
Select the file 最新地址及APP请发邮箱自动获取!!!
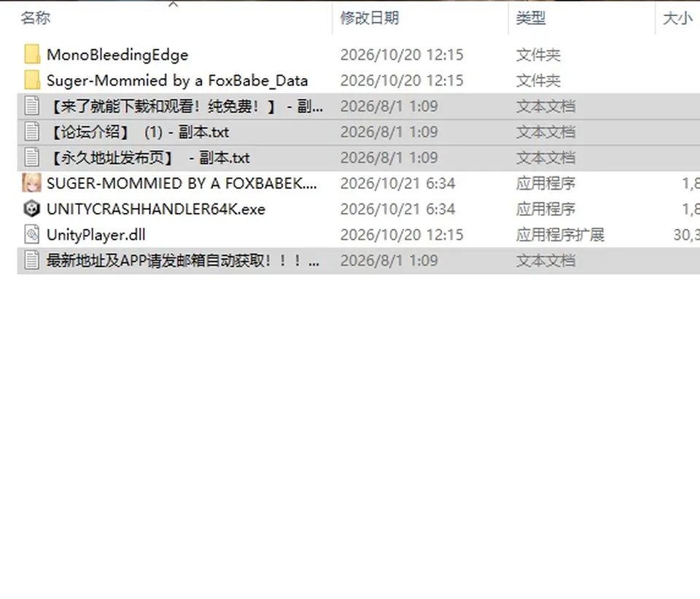(183, 260)
